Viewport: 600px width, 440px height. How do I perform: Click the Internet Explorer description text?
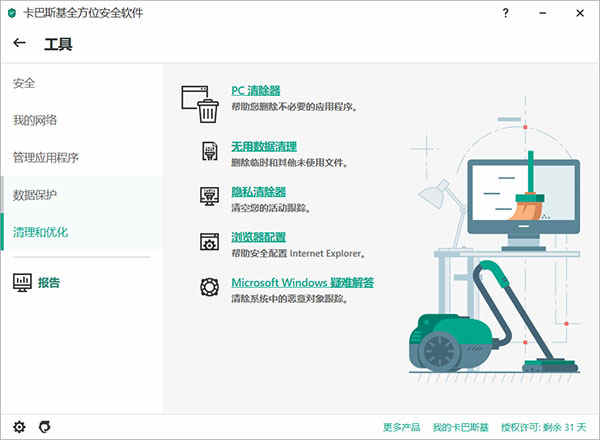pos(298,253)
